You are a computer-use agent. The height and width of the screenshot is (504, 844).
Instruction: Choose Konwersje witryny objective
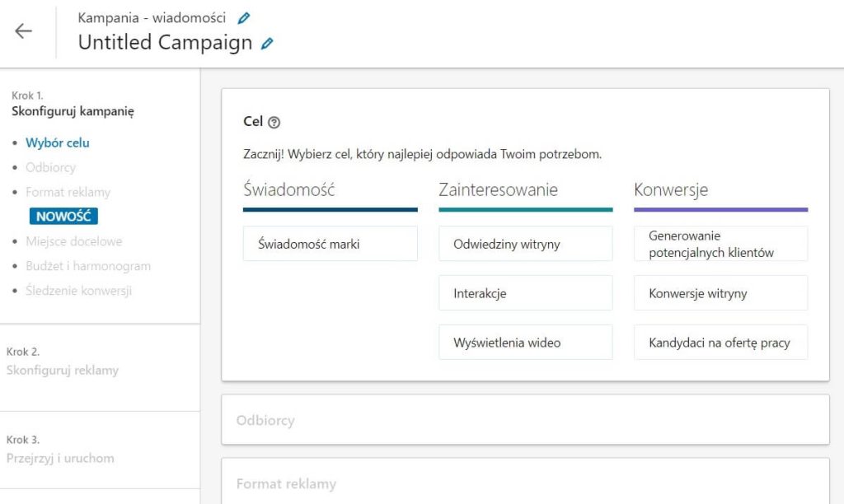point(720,293)
